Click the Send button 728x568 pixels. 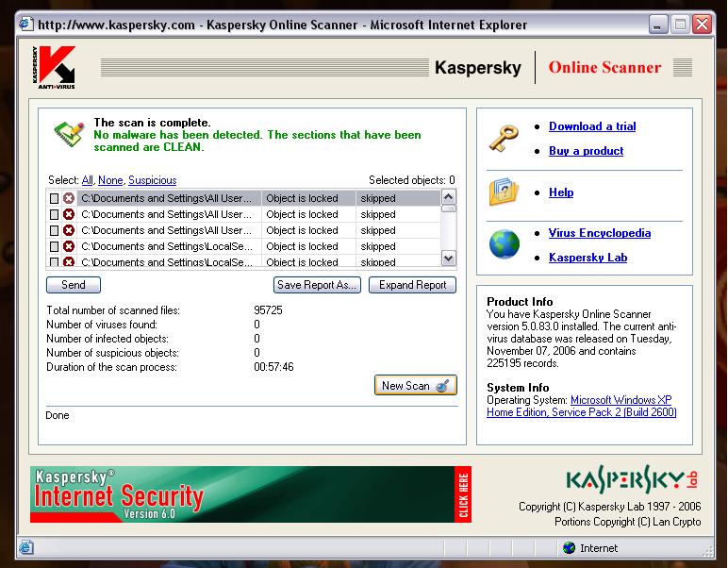[74, 285]
